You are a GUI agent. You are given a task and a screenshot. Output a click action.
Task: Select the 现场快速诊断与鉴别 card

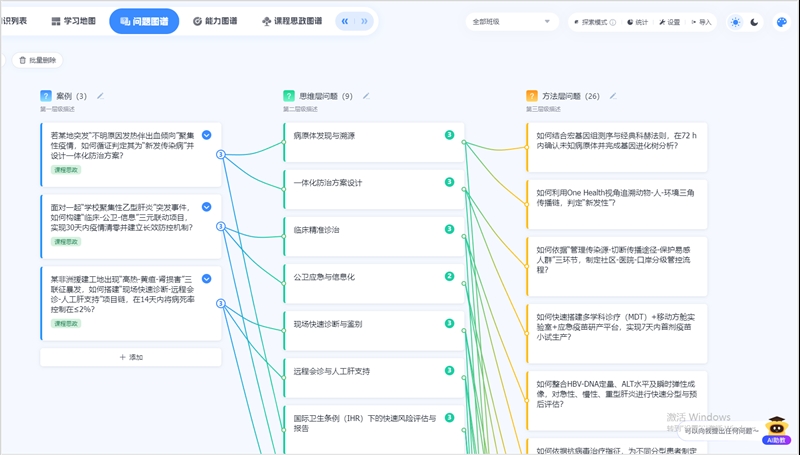[374, 331]
